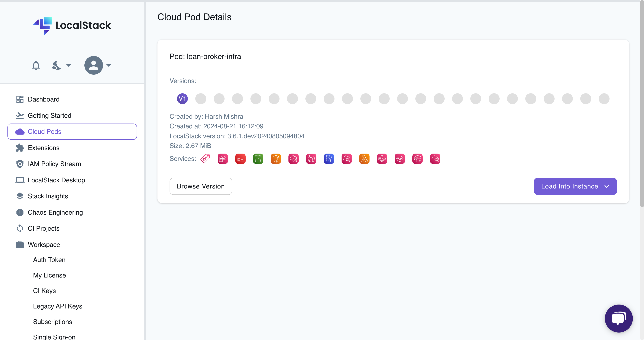This screenshot has height=340, width=644.
Task: Select the Lambda service icon
Action: tap(364, 159)
